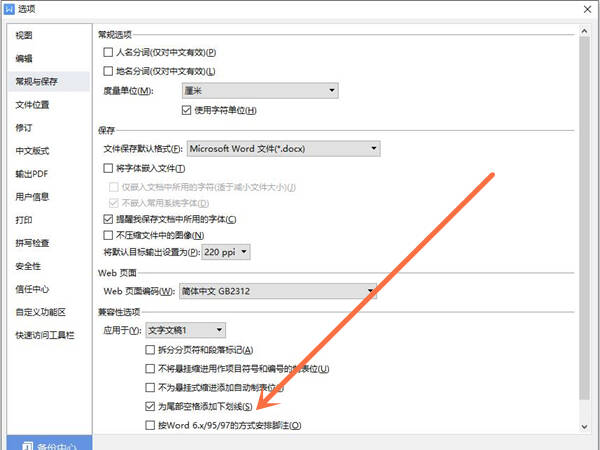This screenshot has height=450, width=600.
Task: Select the 编辑 category in sidebar
Action: click(x=24, y=59)
